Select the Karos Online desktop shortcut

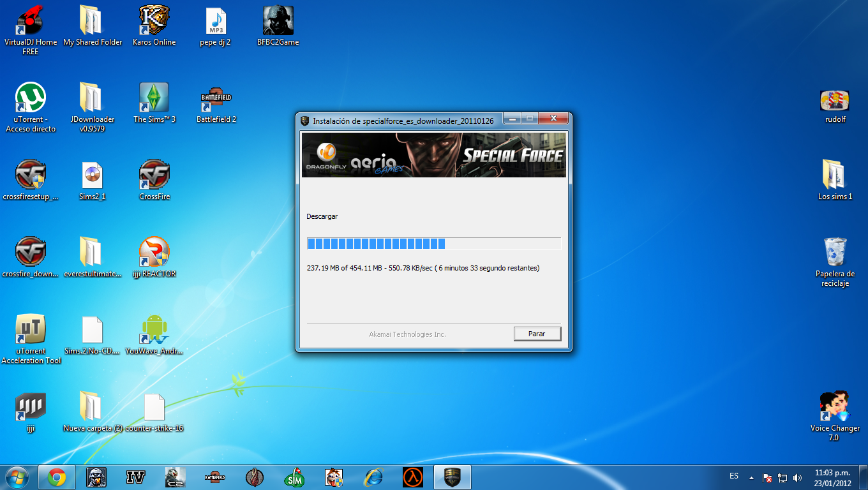point(154,26)
